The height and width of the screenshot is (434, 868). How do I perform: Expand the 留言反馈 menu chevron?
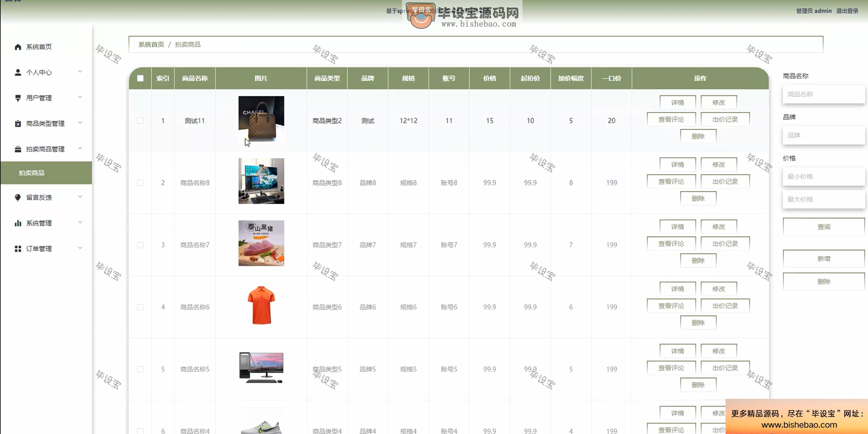click(80, 196)
